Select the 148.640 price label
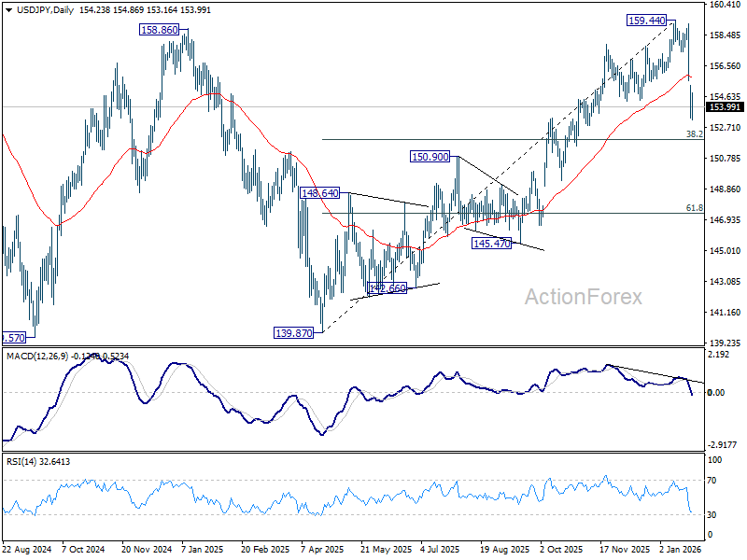The height and width of the screenshot is (560, 747). point(319,193)
